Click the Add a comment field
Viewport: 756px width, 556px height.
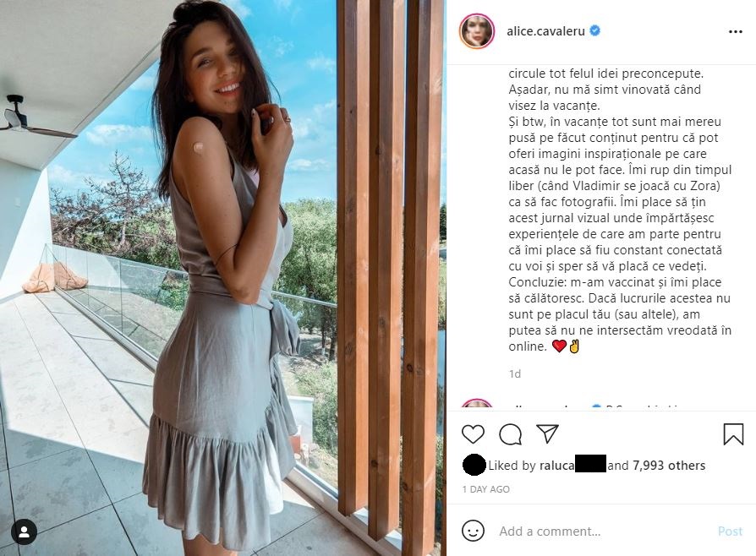point(602,531)
